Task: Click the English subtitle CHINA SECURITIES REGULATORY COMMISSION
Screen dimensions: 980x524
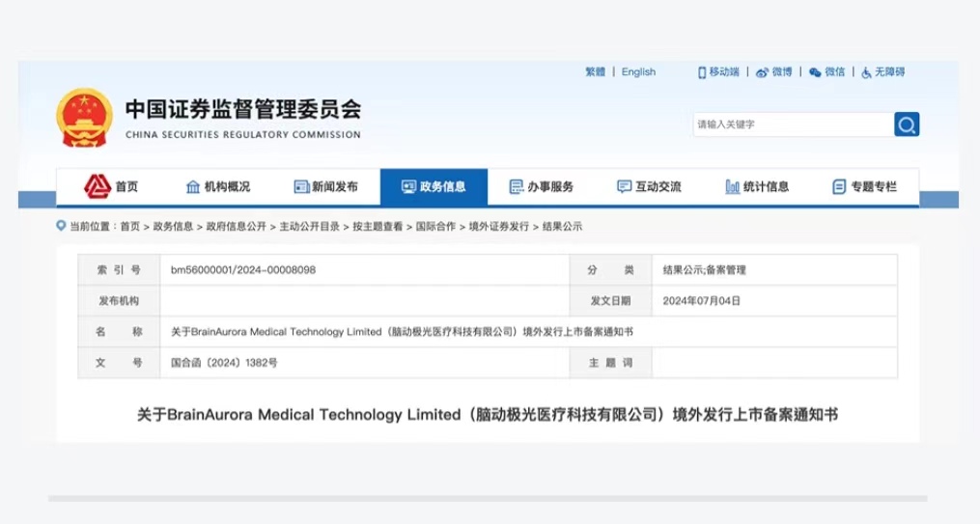Action: pos(243,134)
